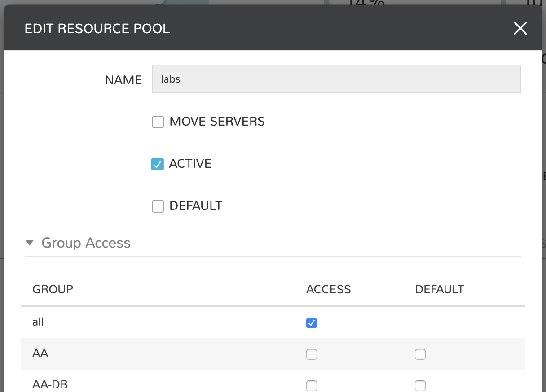This screenshot has width=546, height=392.
Task: Select the DEFAULT column header
Action: (439, 289)
